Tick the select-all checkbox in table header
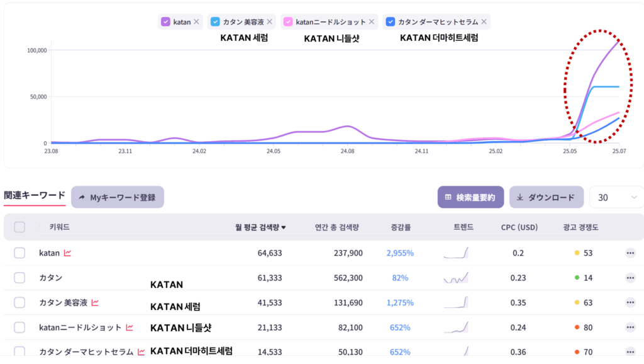 coord(19,227)
